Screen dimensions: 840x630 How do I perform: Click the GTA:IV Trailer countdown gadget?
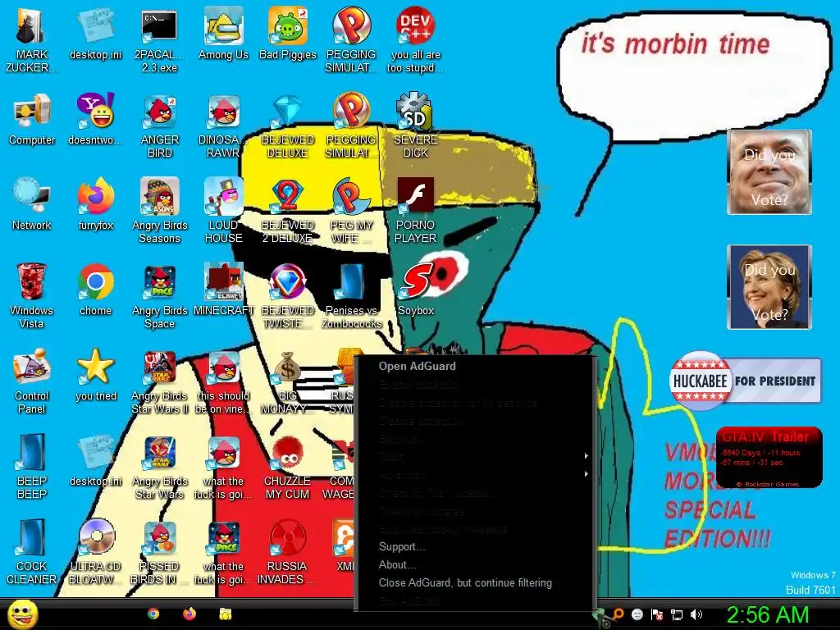pyautogui.click(x=769, y=457)
